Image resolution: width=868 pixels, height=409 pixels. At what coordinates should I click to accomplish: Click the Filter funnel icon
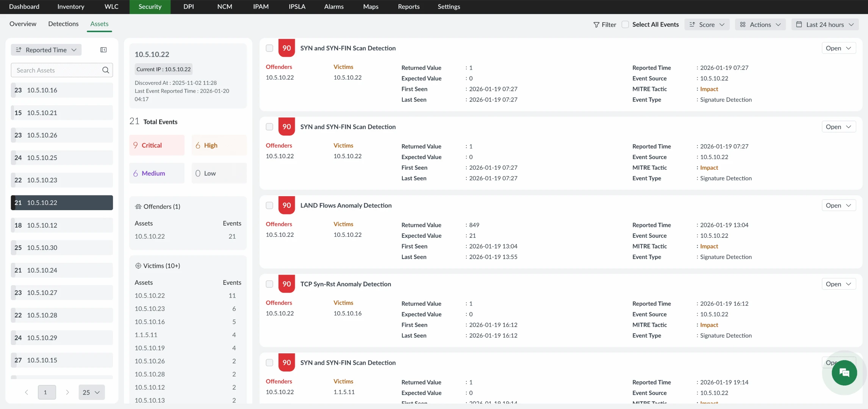(597, 24)
